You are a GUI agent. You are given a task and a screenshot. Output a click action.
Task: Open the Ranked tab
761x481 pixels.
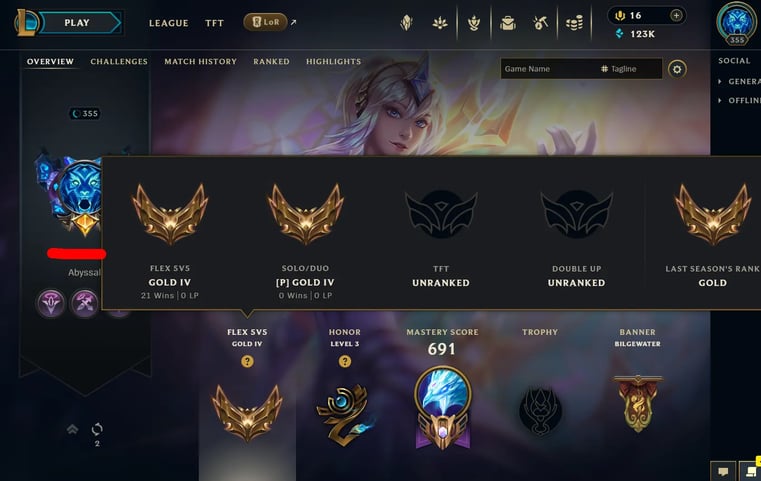[x=271, y=62]
